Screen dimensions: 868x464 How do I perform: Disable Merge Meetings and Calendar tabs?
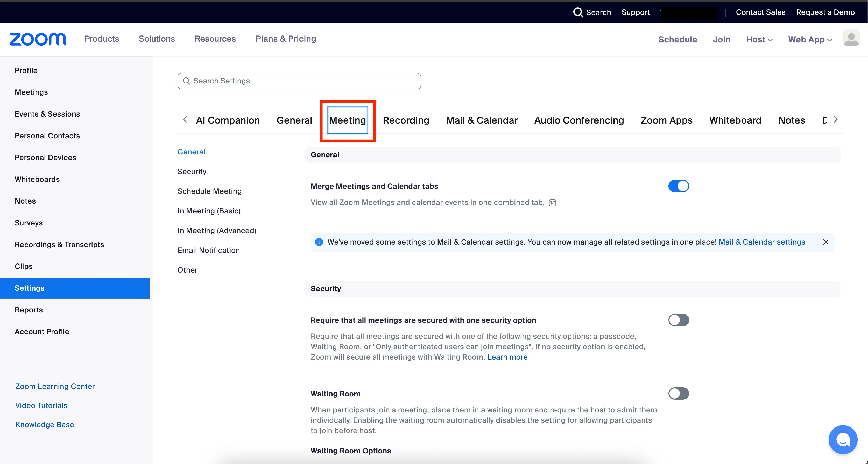click(678, 186)
